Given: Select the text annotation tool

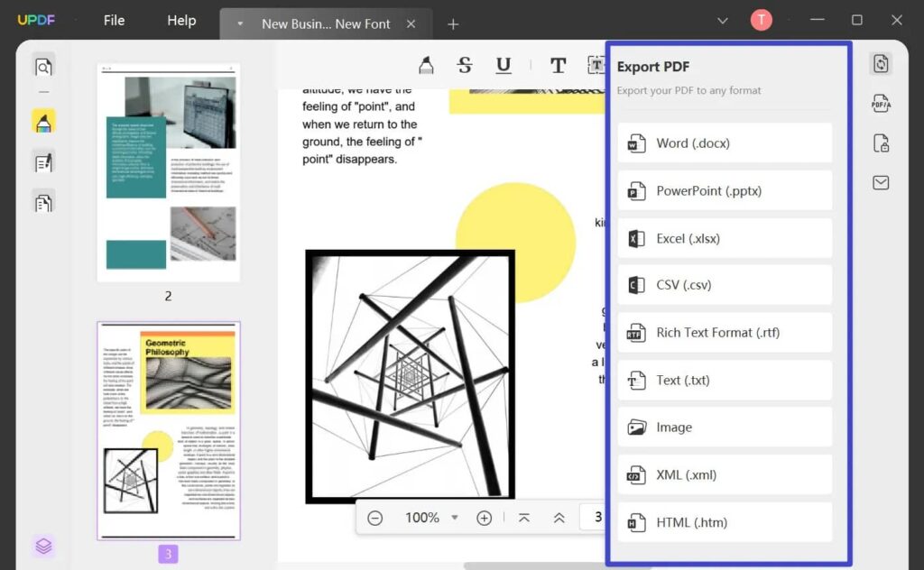Looking at the screenshot, I should point(558,65).
